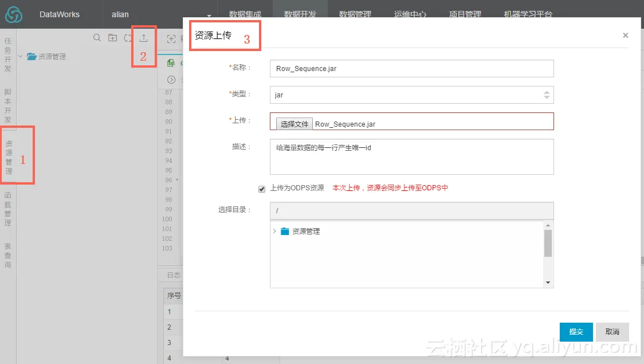The image size is (644, 364).
Task: Switch to 资源管理 side tab
Action: click(x=9, y=157)
